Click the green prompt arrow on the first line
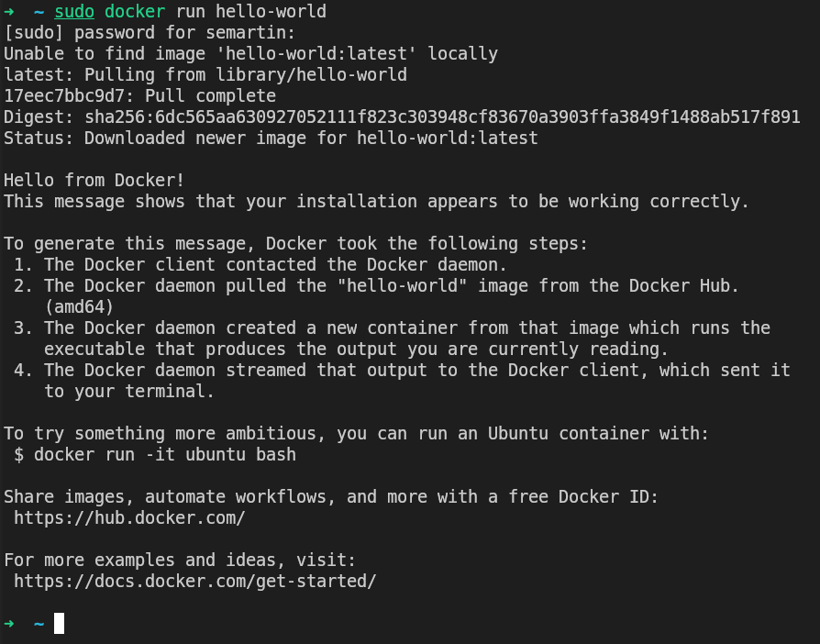Viewport: 820px width, 644px height. 9,12
